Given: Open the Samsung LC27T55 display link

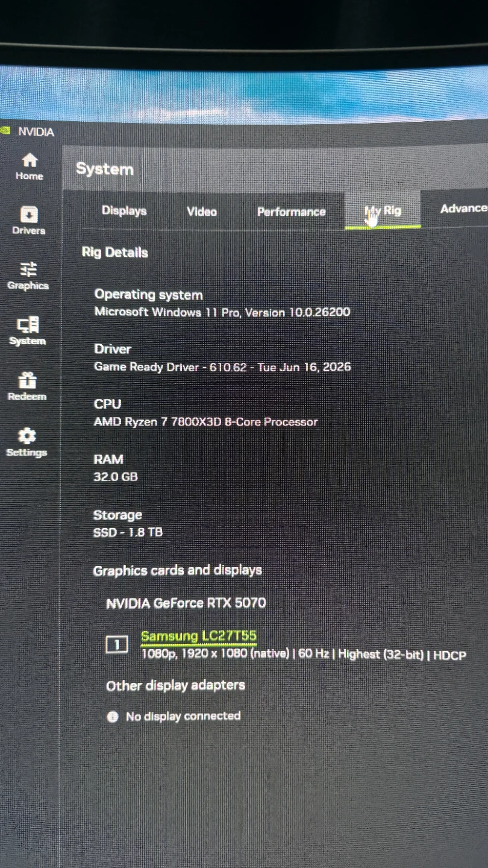Looking at the screenshot, I should pyautogui.click(x=199, y=636).
